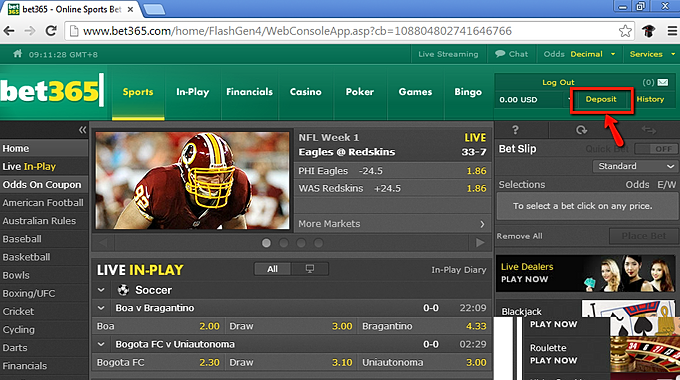Select WAS Redskins +24.5 at 1.86

click(392, 188)
